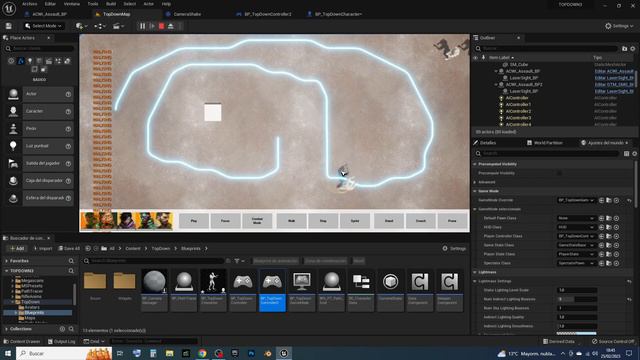Click the Add button in Content Browser
Screen dimensions: 640x360
pyautogui.click(x=17, y=249)
